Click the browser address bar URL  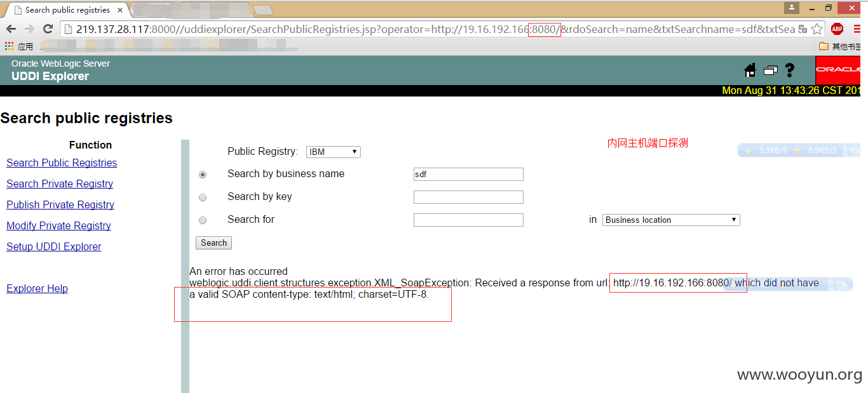435,29
